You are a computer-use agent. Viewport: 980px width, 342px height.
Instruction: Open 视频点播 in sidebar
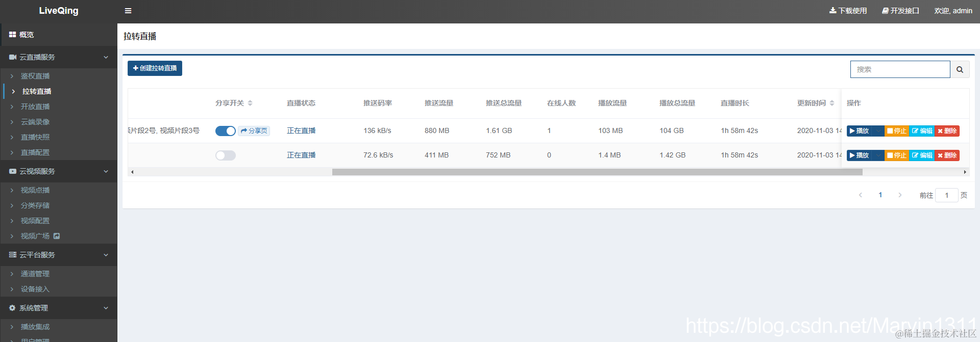click(x=35, y=190)
